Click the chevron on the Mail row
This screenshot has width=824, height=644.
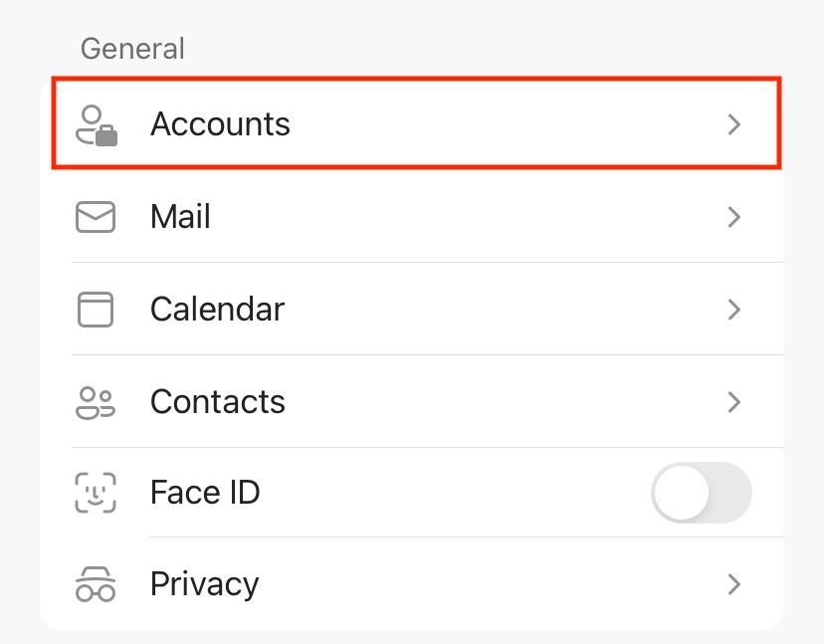click(733, 217)
